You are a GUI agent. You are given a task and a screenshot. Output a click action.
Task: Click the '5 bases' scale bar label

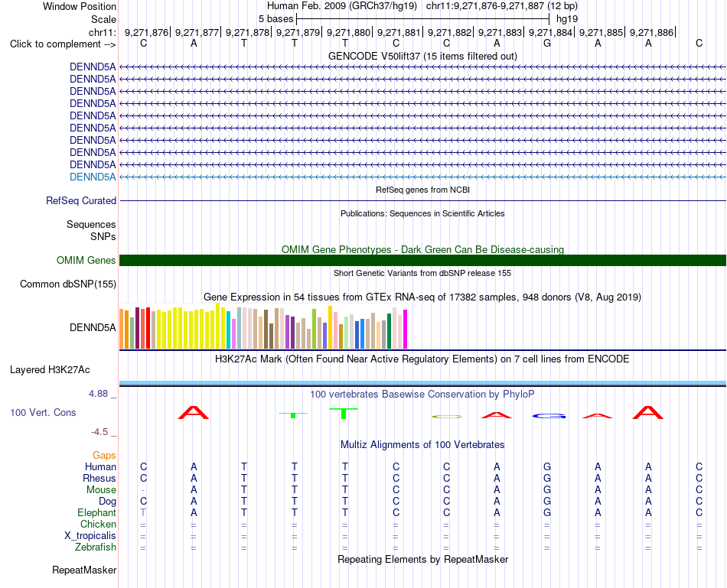275,19
